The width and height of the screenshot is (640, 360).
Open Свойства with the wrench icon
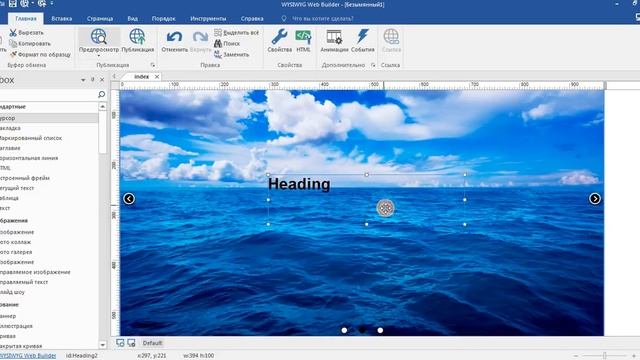click(x=280, y=37)
